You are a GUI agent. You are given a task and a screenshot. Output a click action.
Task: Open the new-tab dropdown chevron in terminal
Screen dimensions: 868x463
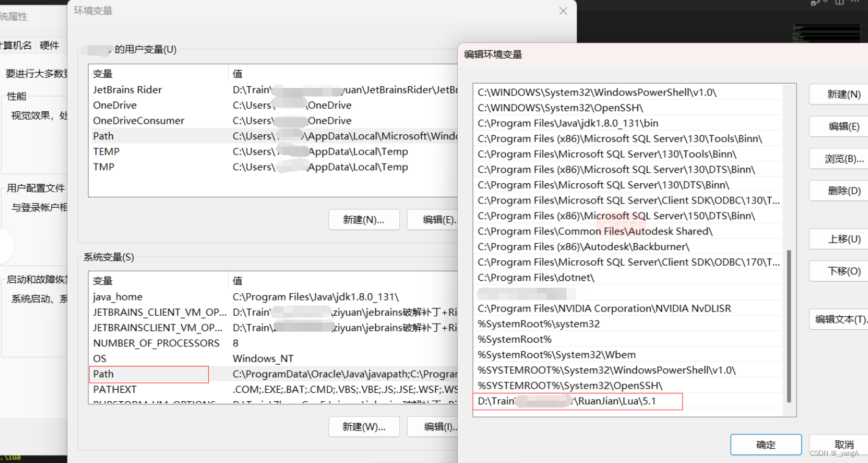click(x=824, y=2)
